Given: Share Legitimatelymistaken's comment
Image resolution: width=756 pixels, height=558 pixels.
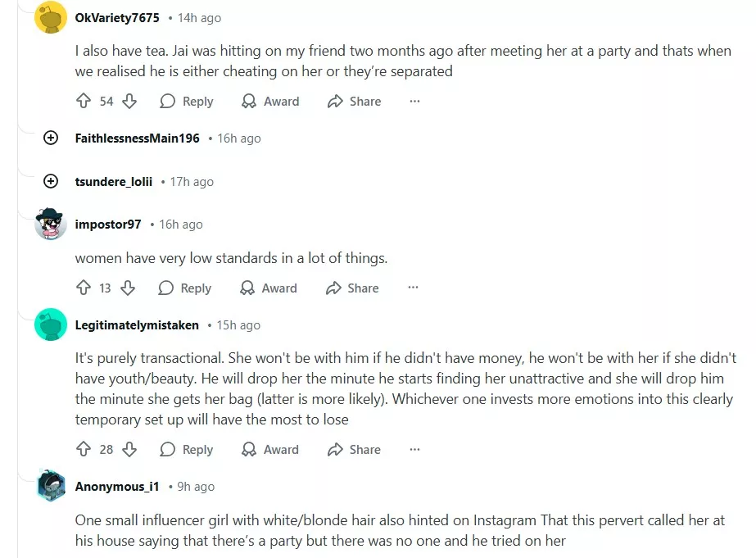Looking at the screenshot, I should tap(354, 450).
